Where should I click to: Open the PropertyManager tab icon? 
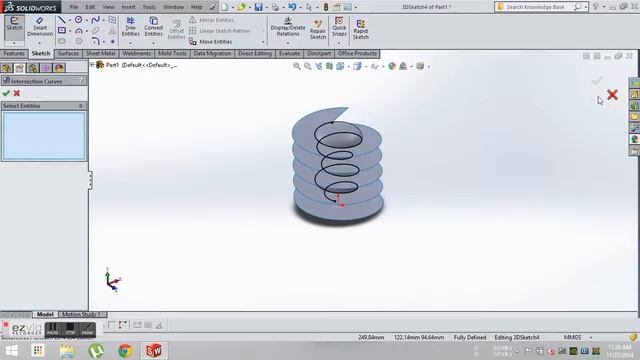20,68
